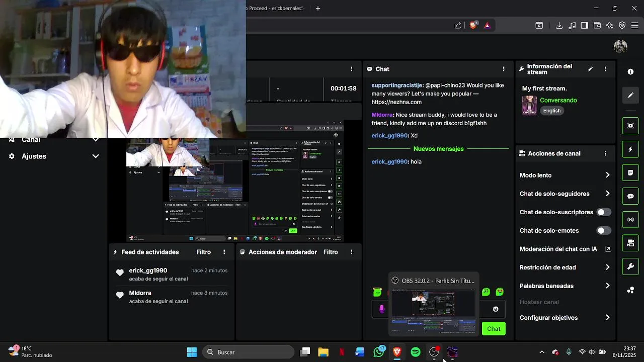Open Restricción de edad options arrow

coord(607,267)
